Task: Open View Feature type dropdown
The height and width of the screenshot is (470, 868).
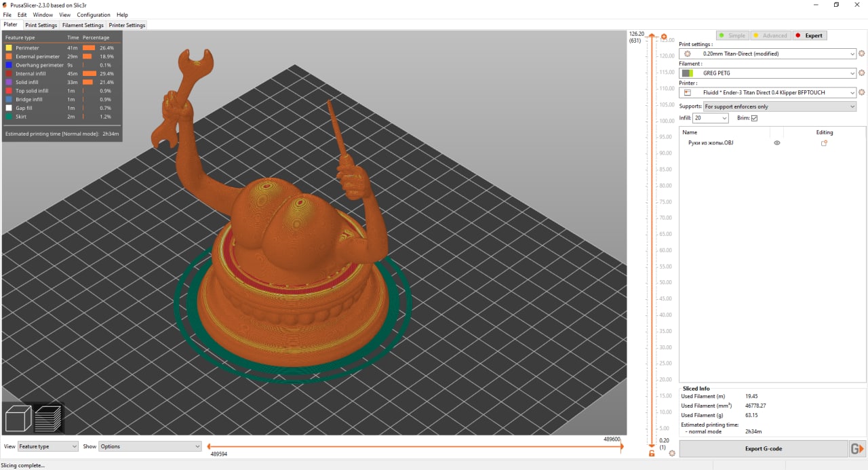Action: click(48, 446)
